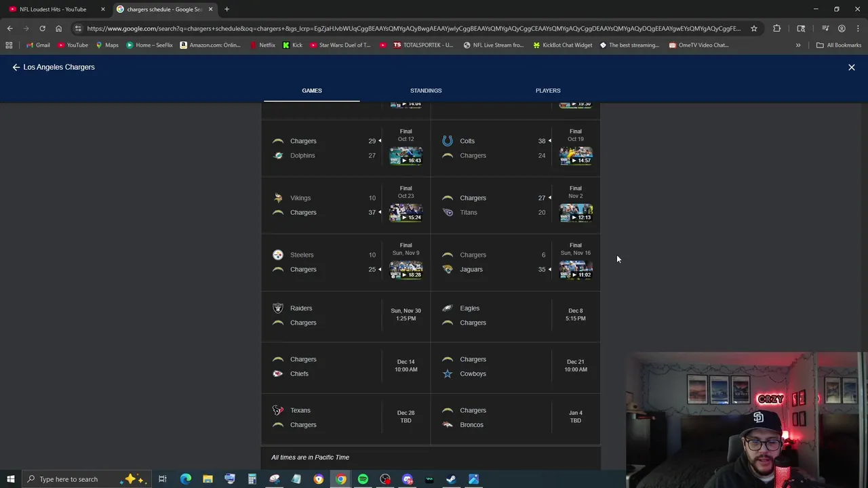Click the Broncos team logo
This screenshot has height=488, width=868.
[447, 424]
